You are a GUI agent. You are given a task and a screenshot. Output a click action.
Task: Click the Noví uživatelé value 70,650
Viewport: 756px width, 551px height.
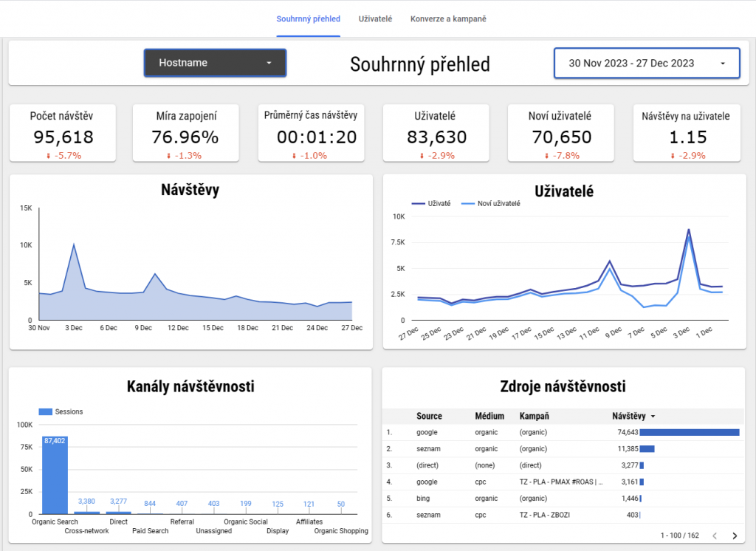562,137
